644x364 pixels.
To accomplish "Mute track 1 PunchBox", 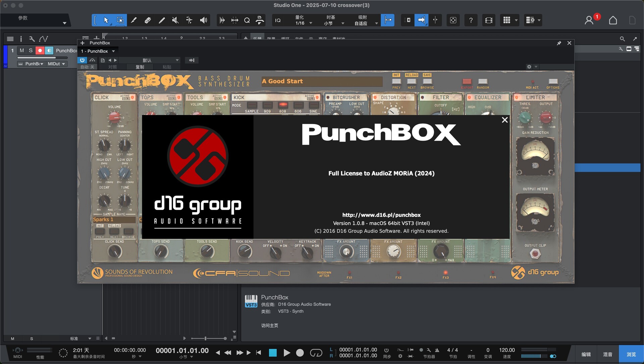I will click(x=22, y=50).
